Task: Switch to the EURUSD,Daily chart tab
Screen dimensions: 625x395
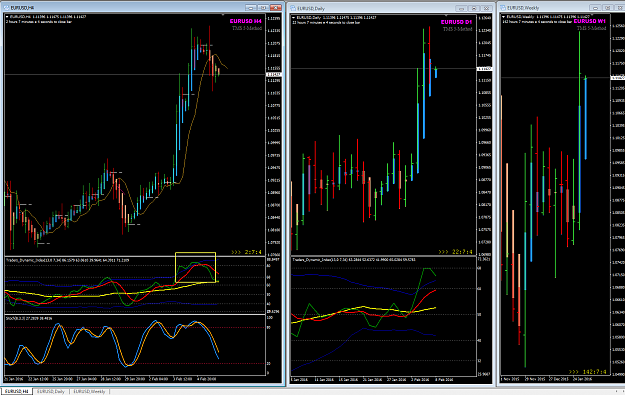Action: pyautogui.click(x=51, y=391)
